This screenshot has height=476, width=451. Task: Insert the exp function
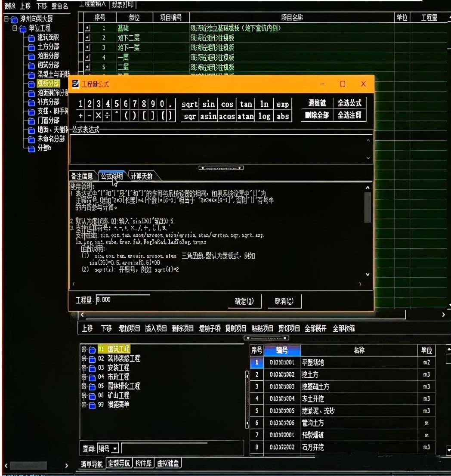(283, 104)
